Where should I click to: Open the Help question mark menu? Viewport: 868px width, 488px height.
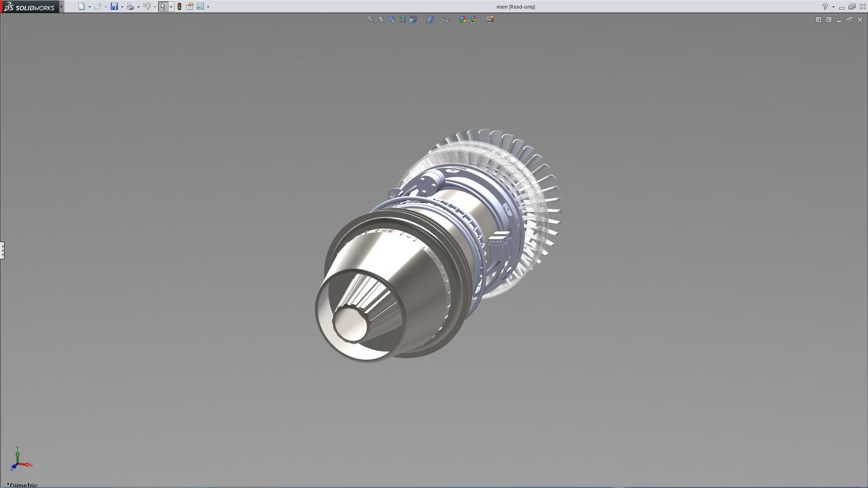click(x=825, y=7)
